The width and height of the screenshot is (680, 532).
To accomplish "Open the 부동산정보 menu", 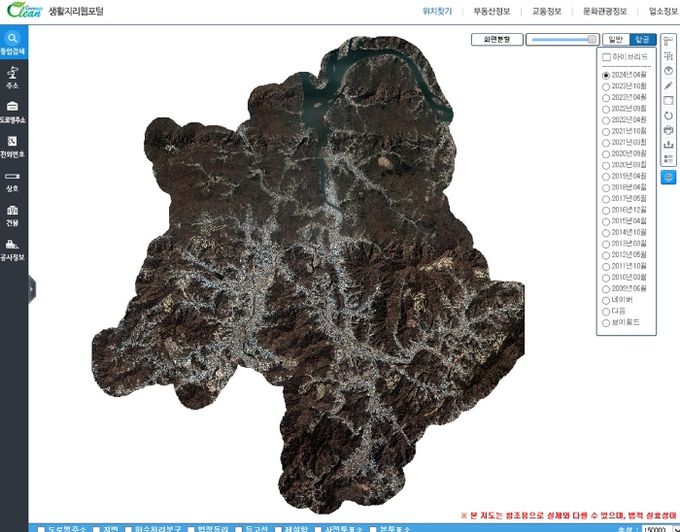I will coord(491,11).
